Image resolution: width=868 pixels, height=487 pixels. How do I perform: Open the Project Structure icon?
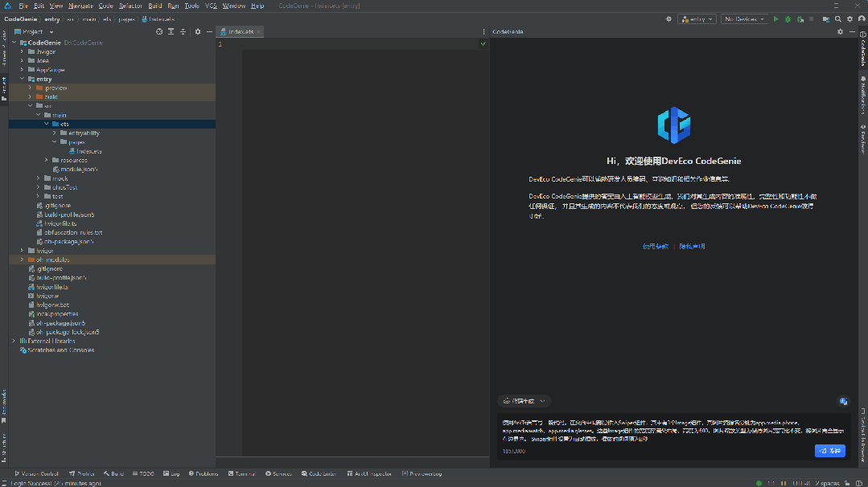pos(826,18)
